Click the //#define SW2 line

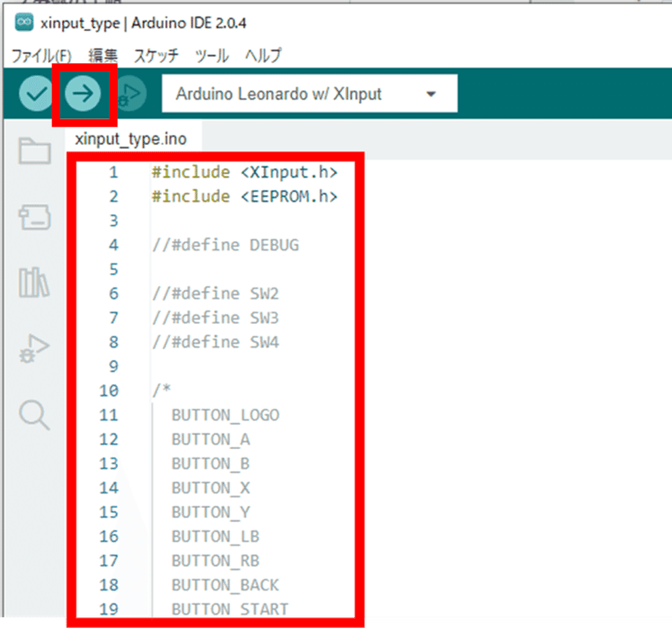[215, 293]
